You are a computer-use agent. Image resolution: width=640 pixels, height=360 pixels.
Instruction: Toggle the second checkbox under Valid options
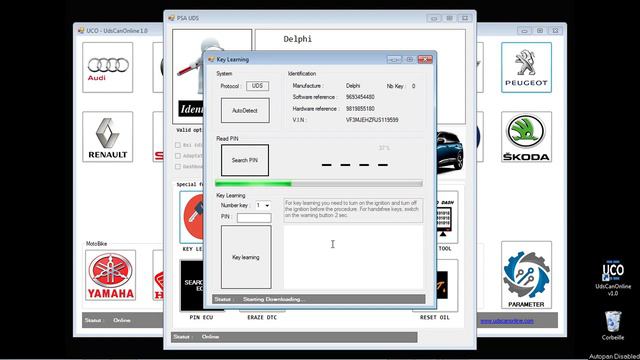click(178, 156)
